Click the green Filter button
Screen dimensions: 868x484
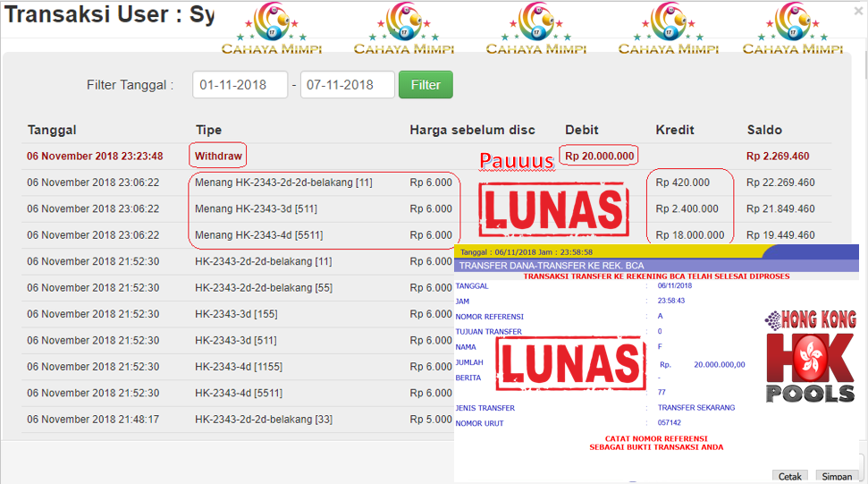pos(426,85)
